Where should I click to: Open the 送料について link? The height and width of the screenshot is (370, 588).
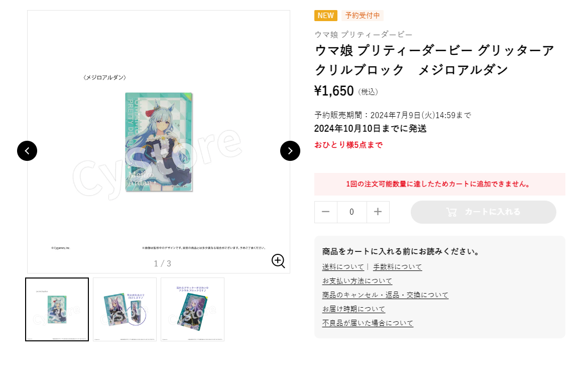coord(343,267)
